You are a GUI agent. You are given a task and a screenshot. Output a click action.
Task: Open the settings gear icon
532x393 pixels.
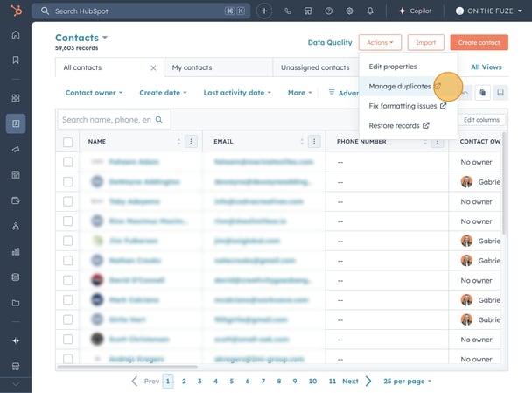pos(349,11)
